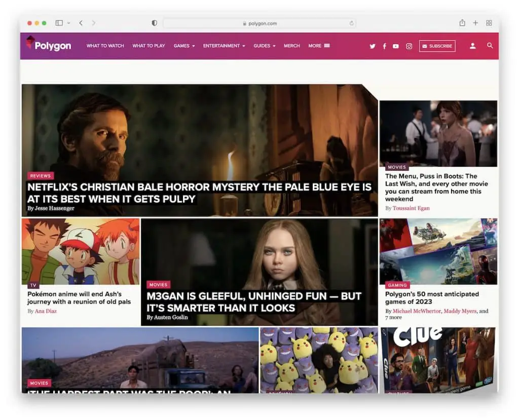Open Michael McWhertor author page
This screenshot has height=420, width=519.
(417, 311)
